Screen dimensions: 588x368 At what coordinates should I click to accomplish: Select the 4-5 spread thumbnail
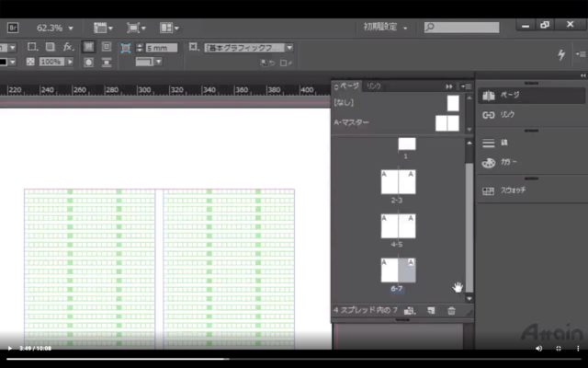[398, 226]
